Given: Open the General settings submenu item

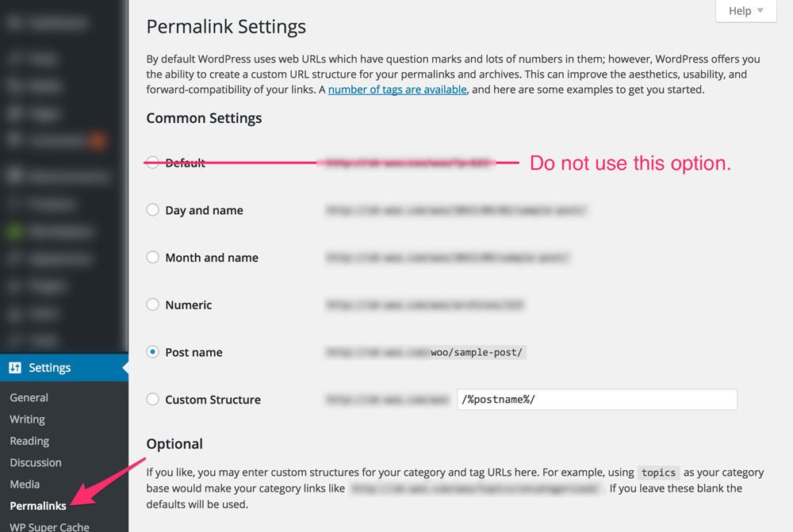Looking at the screenshot, I should (x=29, y=397).
